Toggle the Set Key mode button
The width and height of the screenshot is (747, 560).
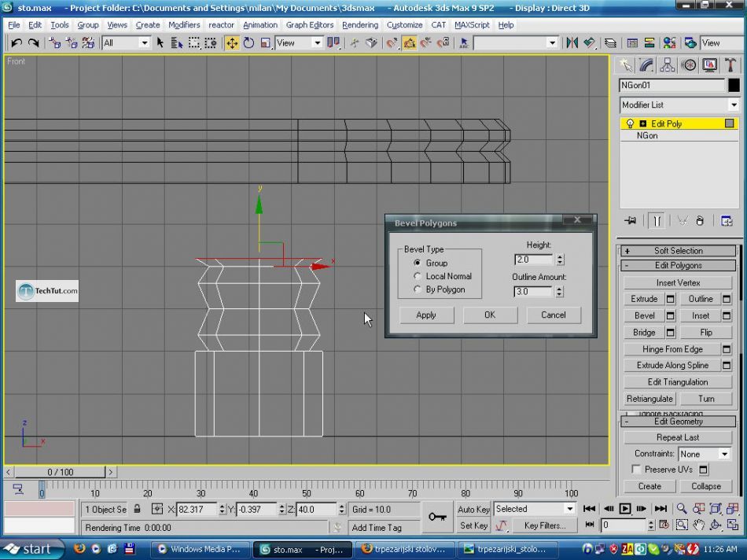(473, 525)
